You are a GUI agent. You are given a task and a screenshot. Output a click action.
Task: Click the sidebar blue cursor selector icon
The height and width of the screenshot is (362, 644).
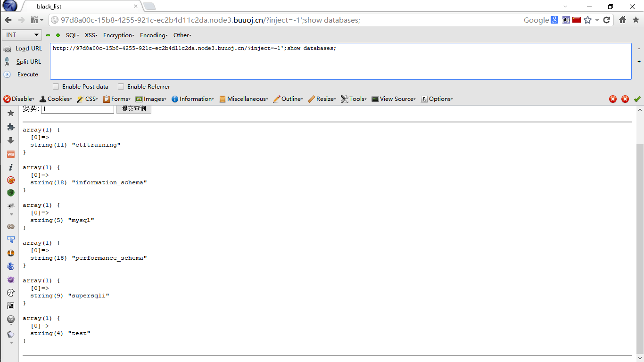click(x=11, y=239)
